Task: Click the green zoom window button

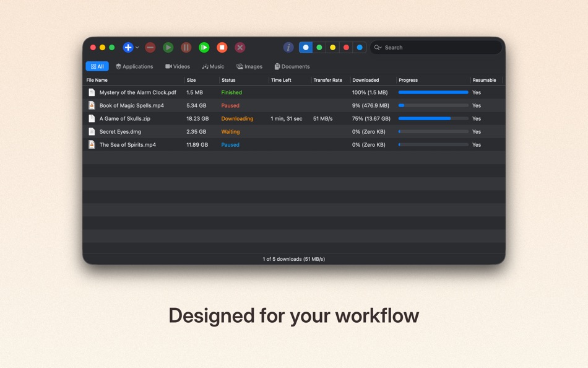Action: (112, 47)
